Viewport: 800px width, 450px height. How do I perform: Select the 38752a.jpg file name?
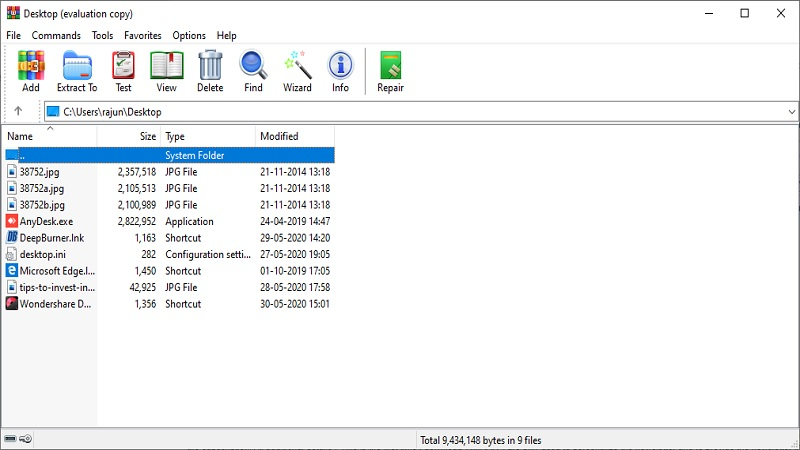click(42, 188)
